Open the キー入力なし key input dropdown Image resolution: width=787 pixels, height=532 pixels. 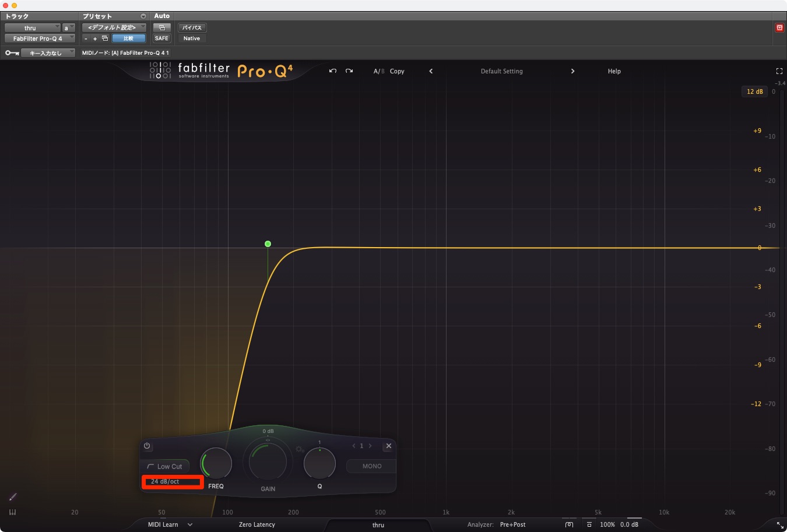pyautogui.click(x=49, y=53)
